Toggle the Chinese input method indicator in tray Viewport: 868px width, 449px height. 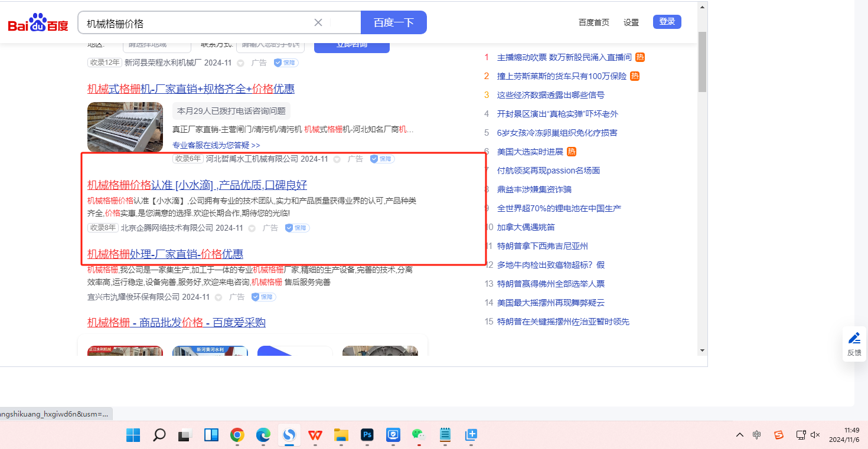(757, 435)
